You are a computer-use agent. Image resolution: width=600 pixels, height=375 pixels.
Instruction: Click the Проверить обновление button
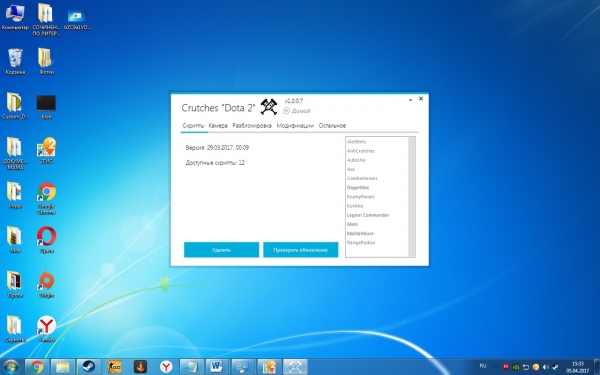(x=300, y=250)
